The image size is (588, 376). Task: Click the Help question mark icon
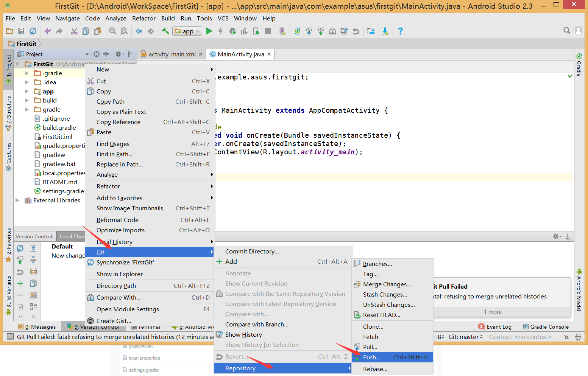[400, 31]
